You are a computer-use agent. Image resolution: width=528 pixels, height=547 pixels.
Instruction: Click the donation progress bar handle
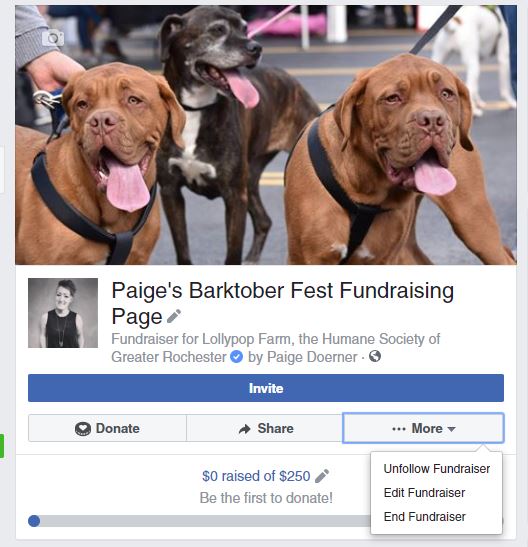tap(34, 521)
